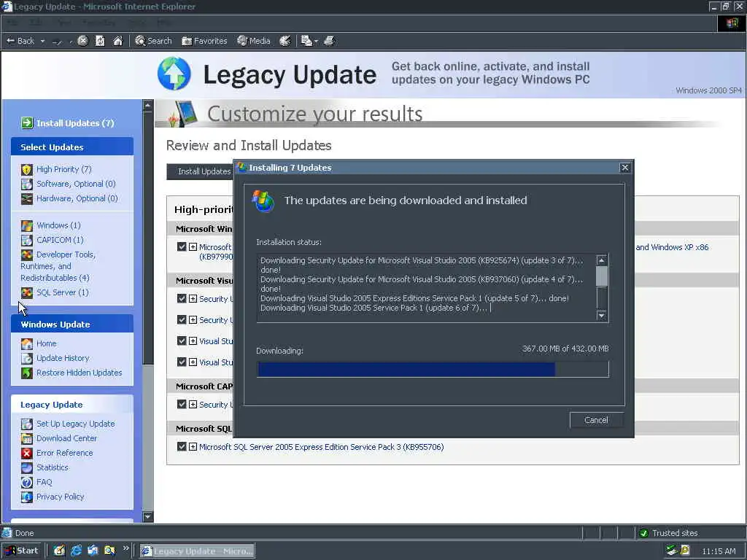This screenshot has width=747, height=560.
Task: Click the sidebar scroll up arrow
Action: point(147,105)
